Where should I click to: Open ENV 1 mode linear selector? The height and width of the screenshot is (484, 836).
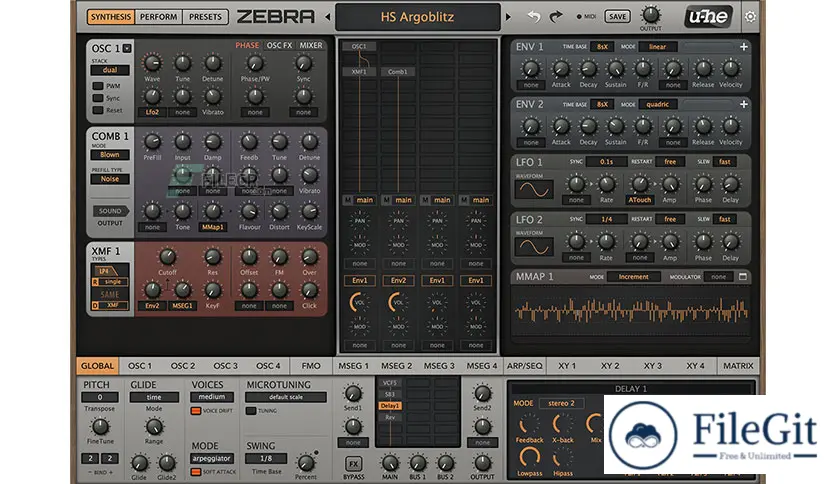click(657, 47)
